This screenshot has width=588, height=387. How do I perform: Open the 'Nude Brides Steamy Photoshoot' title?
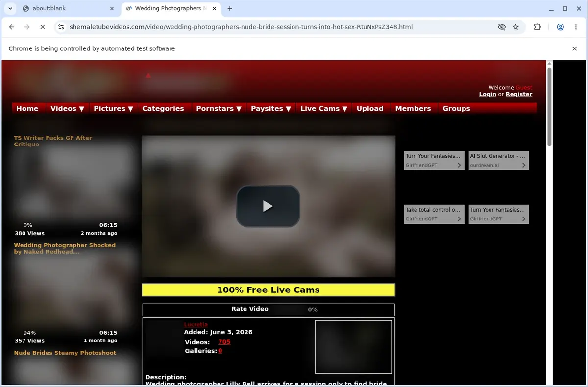[x=65, y=353]
